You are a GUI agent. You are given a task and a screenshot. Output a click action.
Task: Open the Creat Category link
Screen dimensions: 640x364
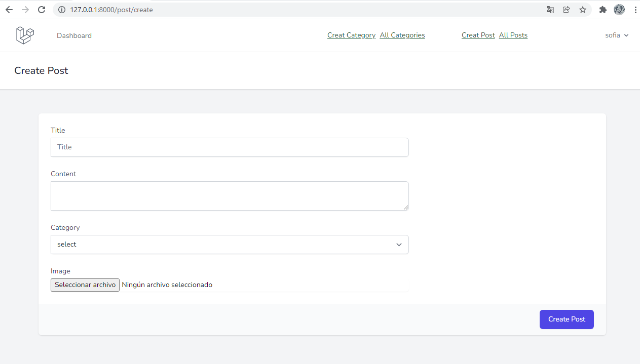coord(351,35)
